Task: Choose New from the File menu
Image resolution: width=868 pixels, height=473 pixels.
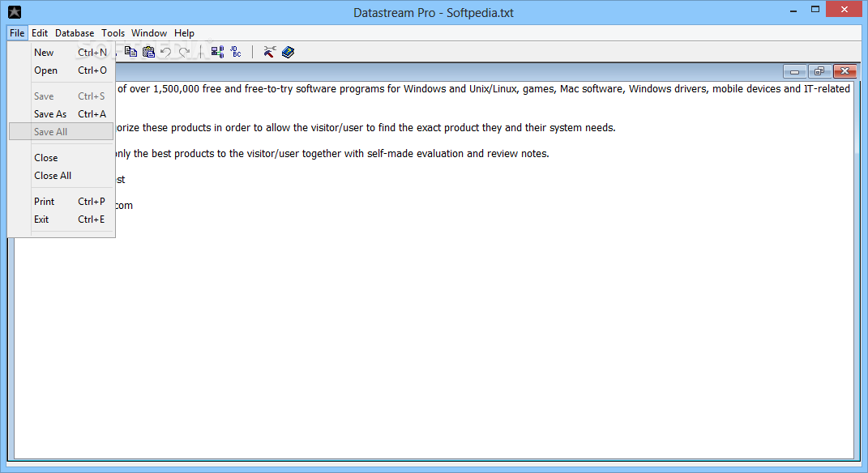Action: click(62, 53)
